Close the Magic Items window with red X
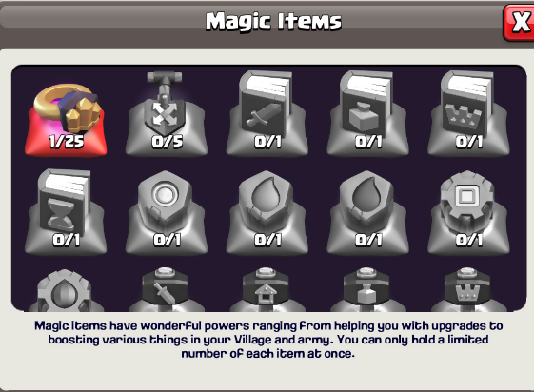 519,23
